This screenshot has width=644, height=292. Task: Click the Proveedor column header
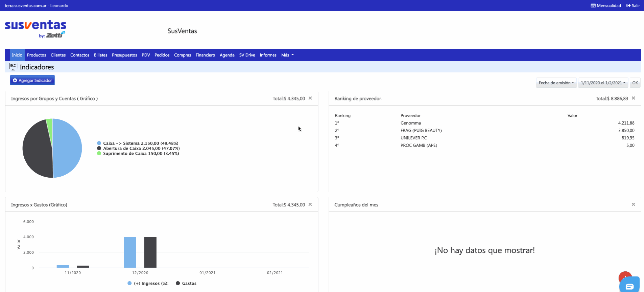410,115
